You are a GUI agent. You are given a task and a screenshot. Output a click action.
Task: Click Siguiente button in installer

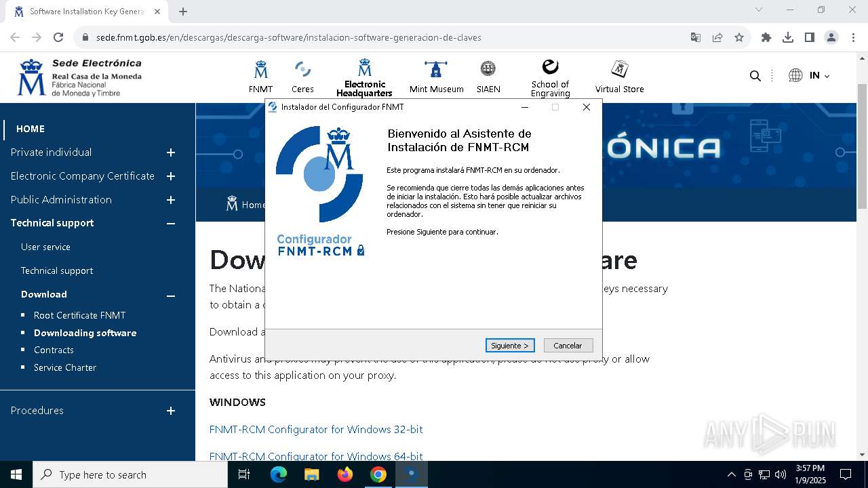pyautogui.click(x=510, y=346)
